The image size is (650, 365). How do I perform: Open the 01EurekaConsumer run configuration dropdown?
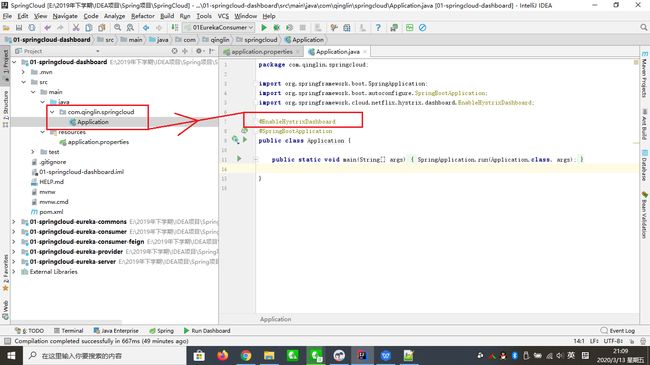click(218, 27)
